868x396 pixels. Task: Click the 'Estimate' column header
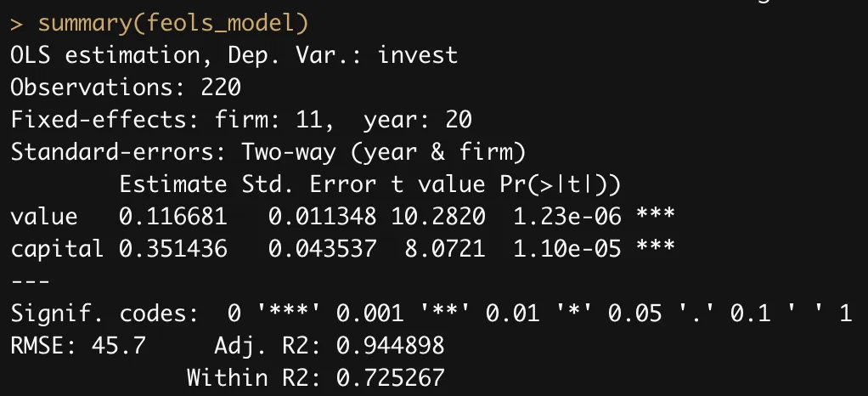click(x=173, y=184)
